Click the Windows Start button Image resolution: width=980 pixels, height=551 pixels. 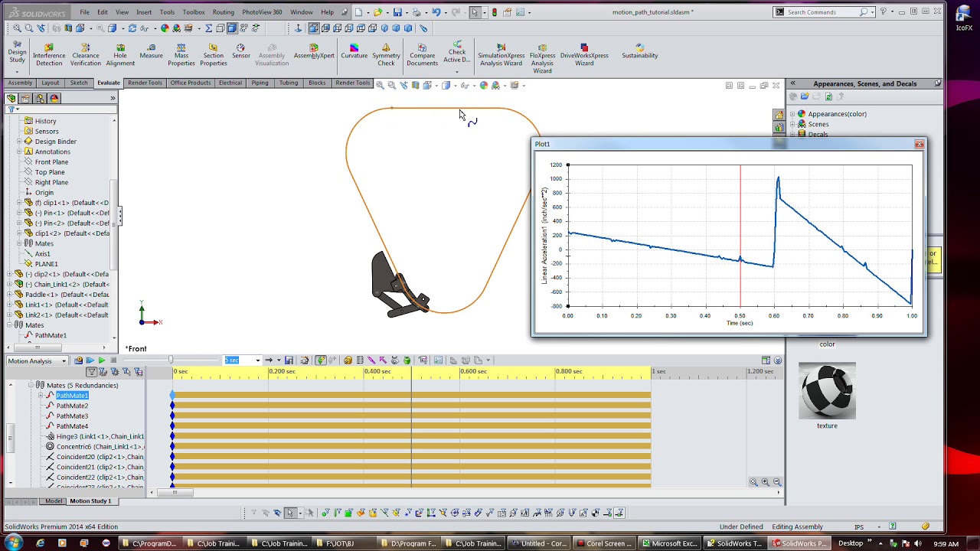[x=15, y=543]
